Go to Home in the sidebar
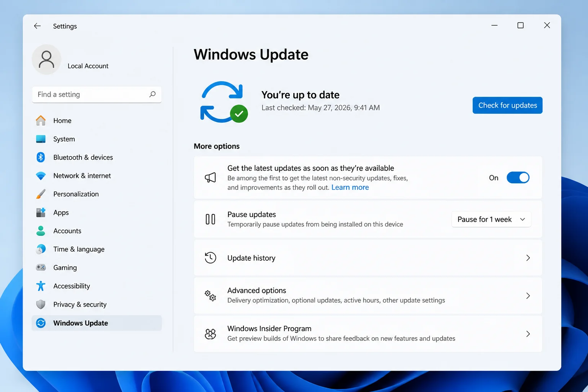Screen dimensions: 588x392 click(97, 121)
